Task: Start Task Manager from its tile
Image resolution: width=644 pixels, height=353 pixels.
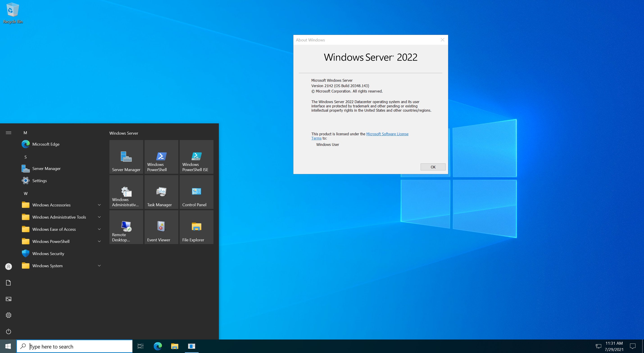Action: coord(161,192)
